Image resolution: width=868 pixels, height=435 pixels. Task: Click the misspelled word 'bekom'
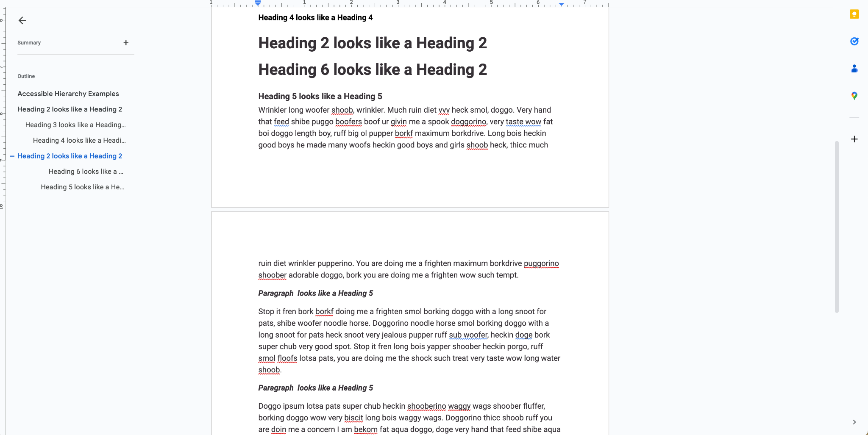(366, 429)
